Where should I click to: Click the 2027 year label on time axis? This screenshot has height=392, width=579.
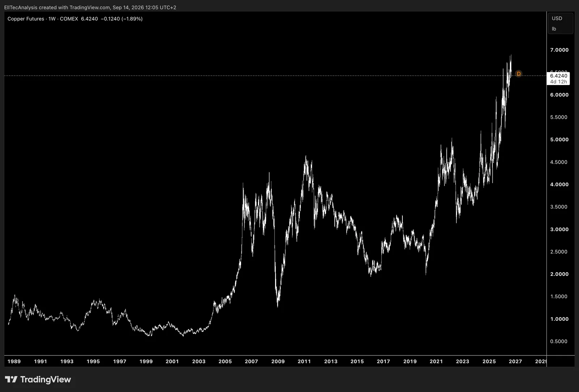(515, 361)
